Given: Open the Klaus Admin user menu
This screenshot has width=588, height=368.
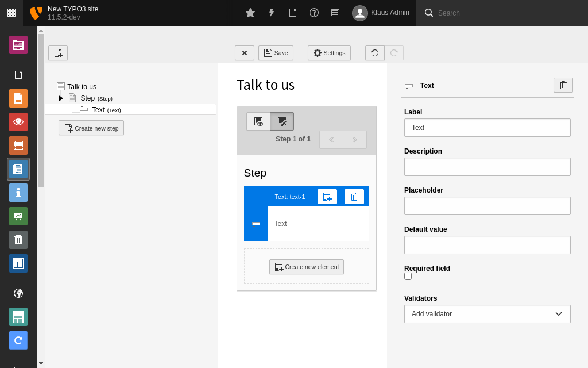Looking at the screenshot, I should [x=381, y=13].
